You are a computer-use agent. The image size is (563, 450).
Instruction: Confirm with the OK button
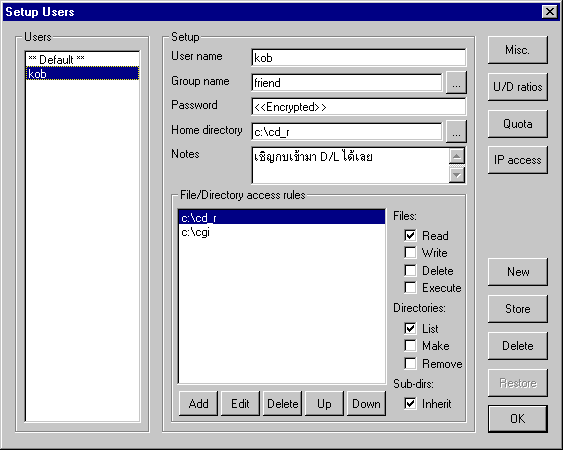(517, 419)
